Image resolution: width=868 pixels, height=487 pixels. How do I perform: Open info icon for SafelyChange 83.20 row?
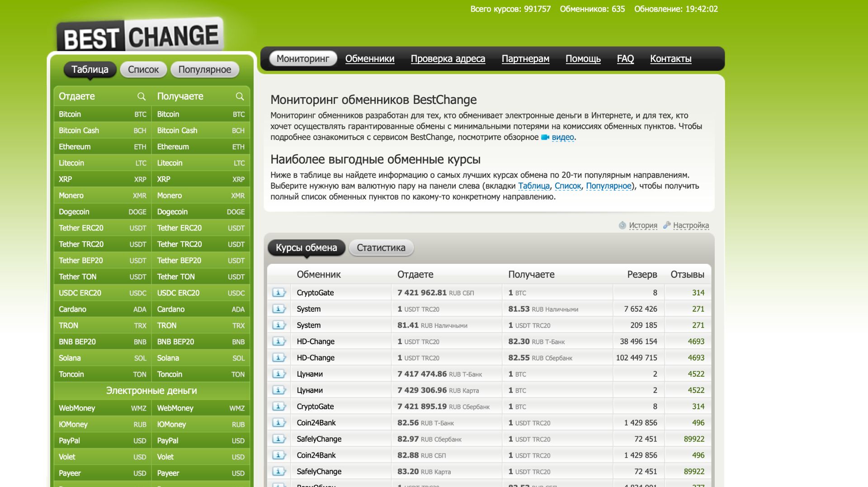tap(279, 472)
